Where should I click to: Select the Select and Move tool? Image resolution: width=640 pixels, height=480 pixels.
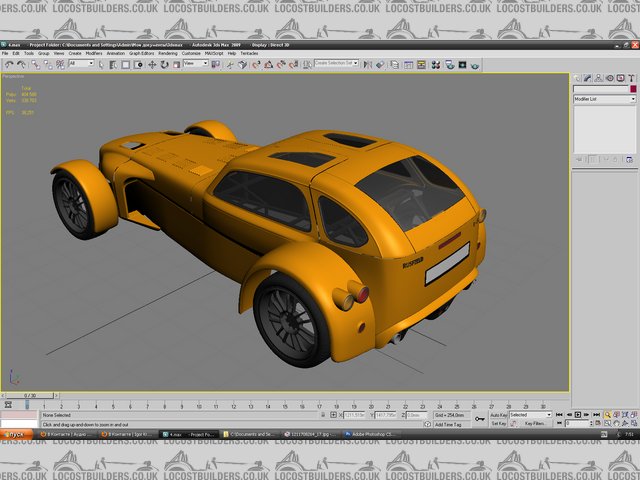[x=152, y=64]
